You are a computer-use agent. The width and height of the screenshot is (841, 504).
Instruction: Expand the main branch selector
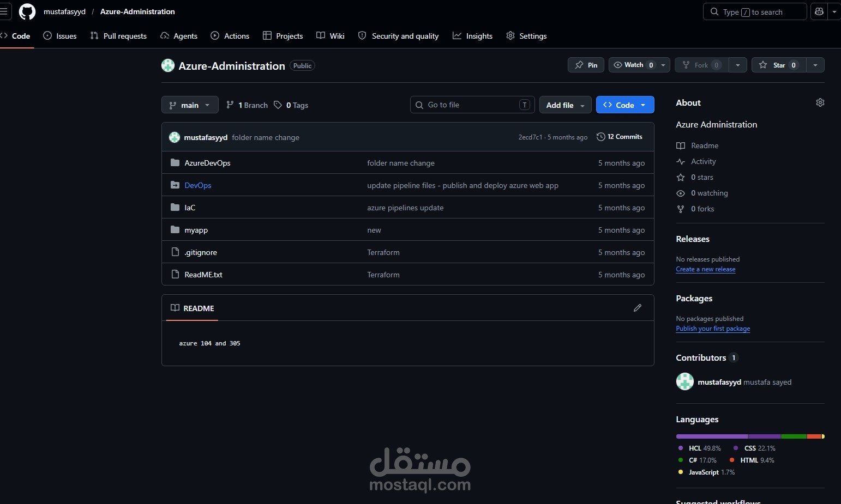tap(190, 105)
